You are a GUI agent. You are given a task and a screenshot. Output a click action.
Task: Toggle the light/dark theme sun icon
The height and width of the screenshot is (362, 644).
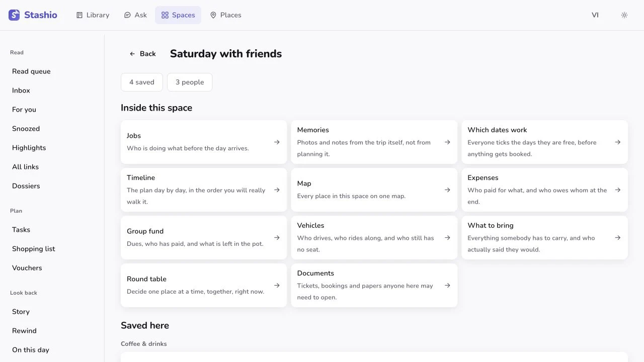(x=624, y=15)
